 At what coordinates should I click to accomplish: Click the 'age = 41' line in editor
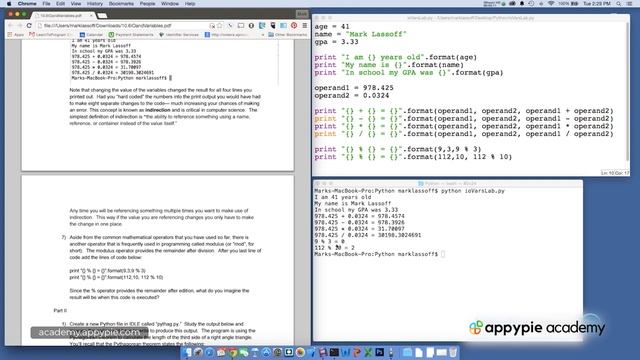click(332, 27)
